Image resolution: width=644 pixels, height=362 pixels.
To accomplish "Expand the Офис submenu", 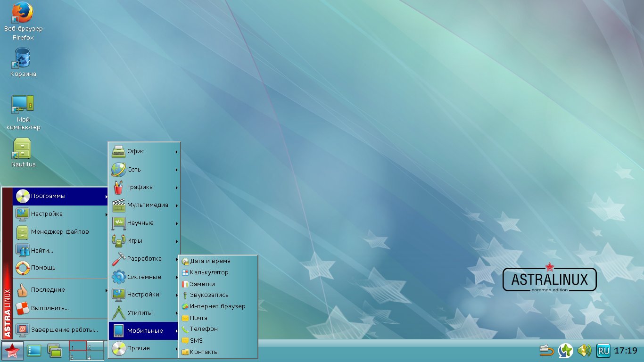I will click(144, 152).
